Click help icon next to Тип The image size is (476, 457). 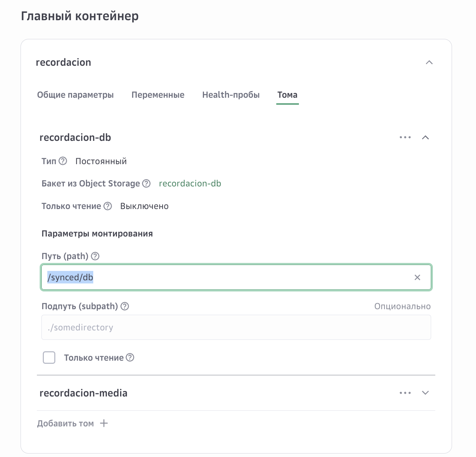(63, 161)
